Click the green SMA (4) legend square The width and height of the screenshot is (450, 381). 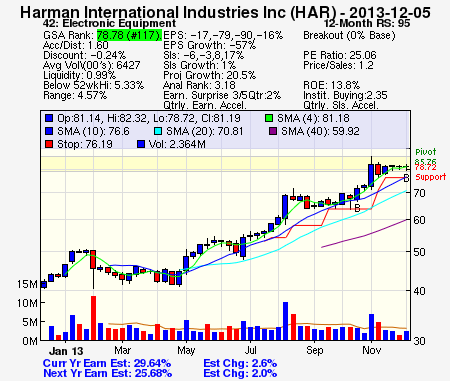pos(269,118)
